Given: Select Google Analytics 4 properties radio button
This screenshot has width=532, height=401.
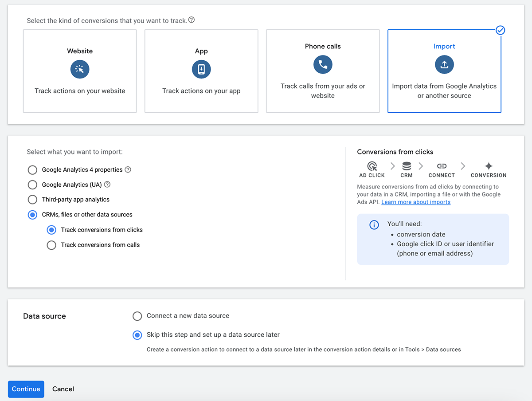Looking at the screenshot, I should tap(32, 170).
